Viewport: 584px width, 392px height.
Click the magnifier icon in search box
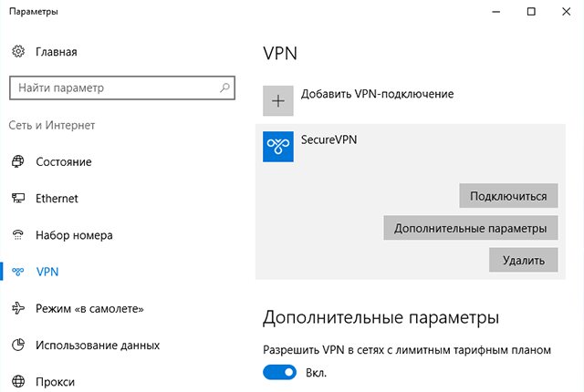tap(225, 88)
